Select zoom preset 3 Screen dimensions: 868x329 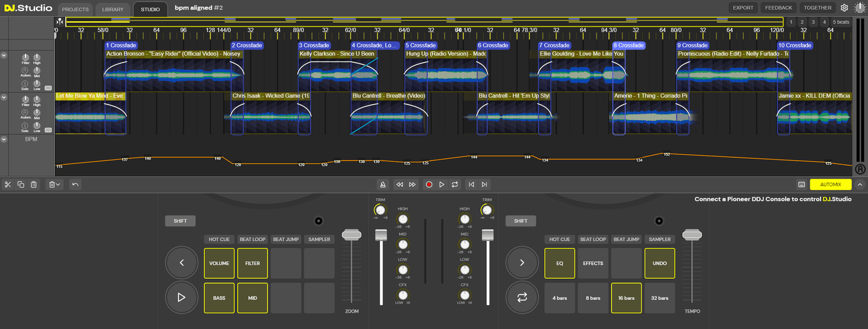(813, 22)
